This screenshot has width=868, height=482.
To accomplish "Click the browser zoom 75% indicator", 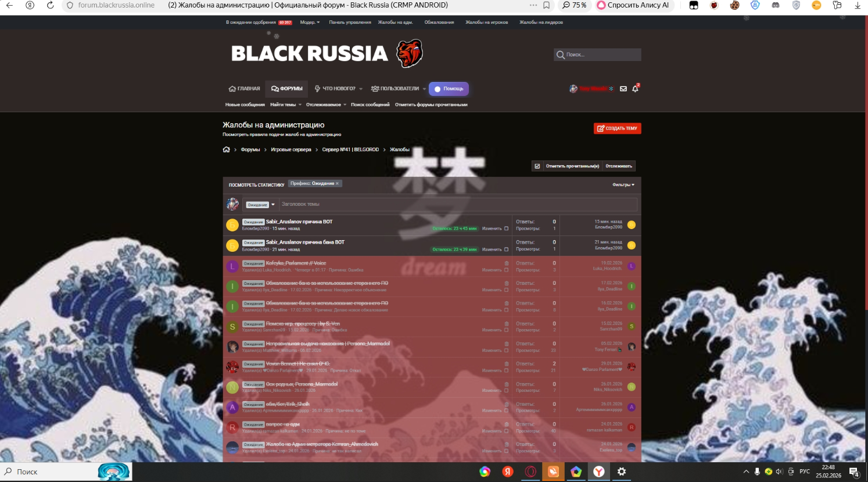I will [574, 5].
